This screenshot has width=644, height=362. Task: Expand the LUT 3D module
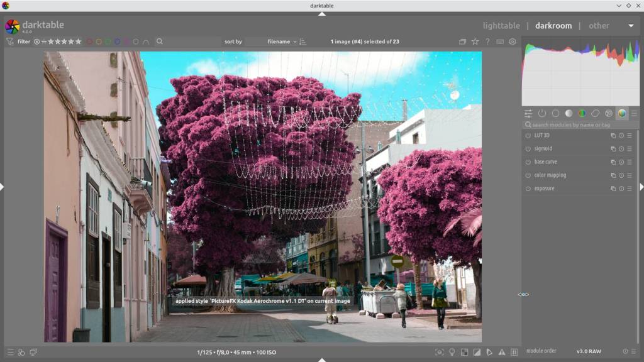tap(541, 136)
